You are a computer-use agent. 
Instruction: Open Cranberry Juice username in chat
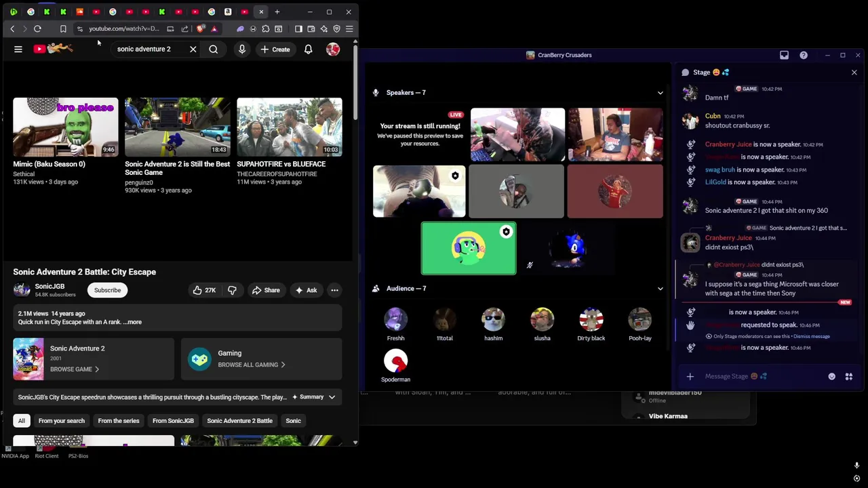pyautogui.click(x=728, y=238)
